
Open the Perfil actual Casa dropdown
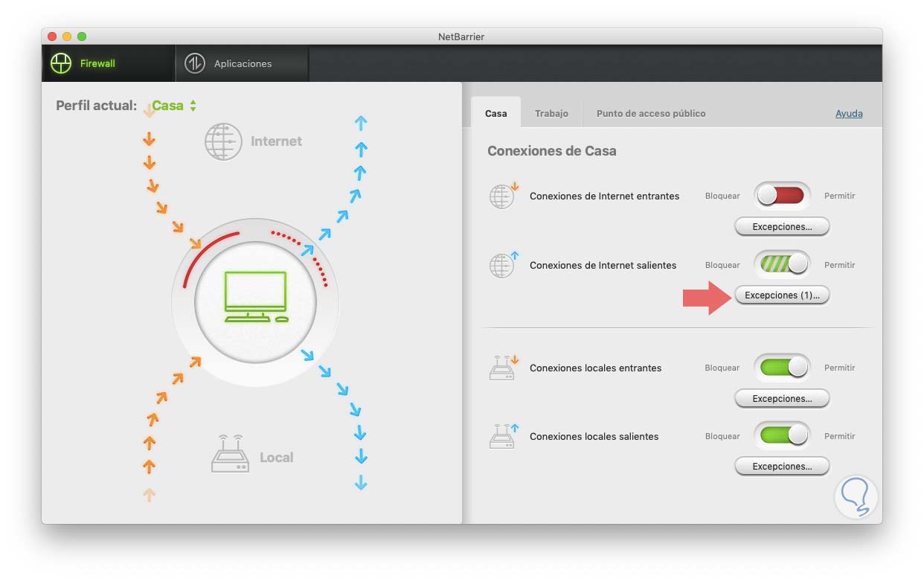click(x=174, y=106)
